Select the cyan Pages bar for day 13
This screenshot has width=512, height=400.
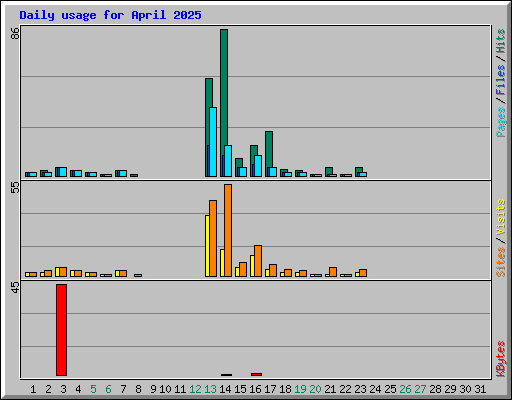(x=213, y=142)
